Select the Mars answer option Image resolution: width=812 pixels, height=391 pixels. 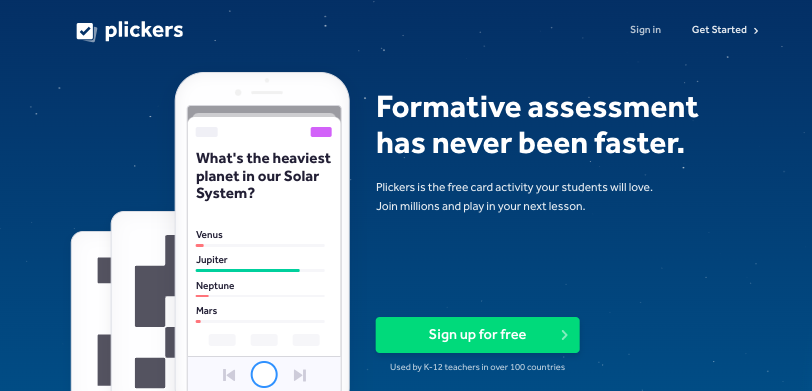260,314
